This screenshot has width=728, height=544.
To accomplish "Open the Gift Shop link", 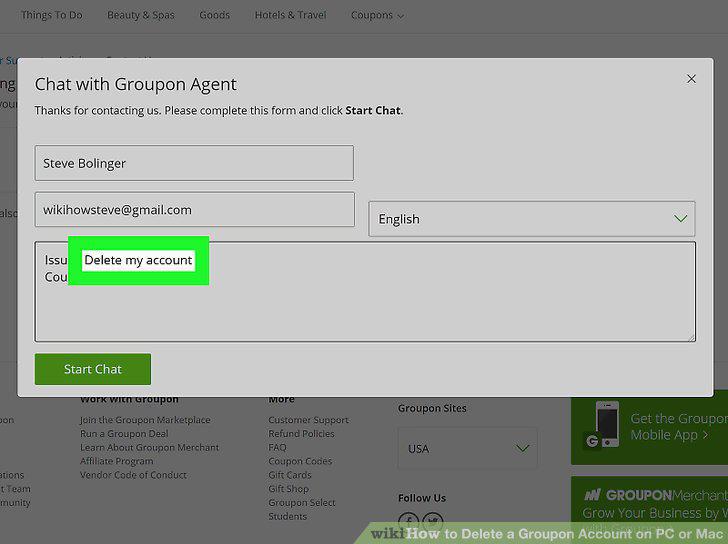I will click(288, 489).
